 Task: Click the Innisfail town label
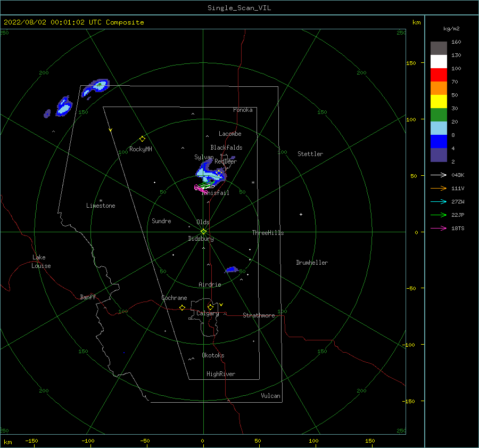tap(216, 193)
